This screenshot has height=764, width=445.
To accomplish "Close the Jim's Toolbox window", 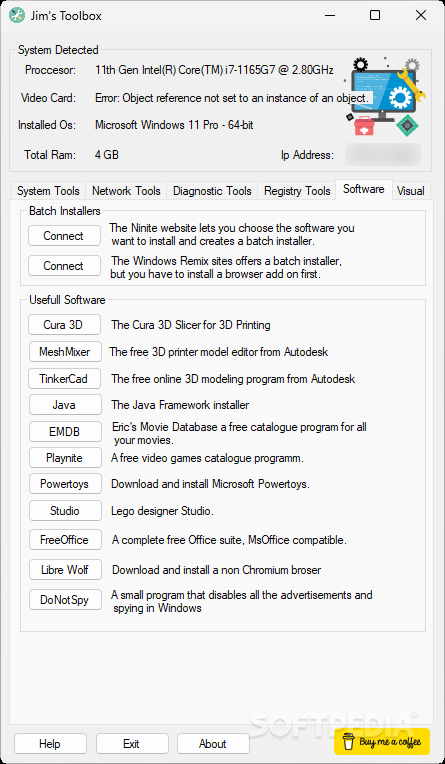I will click(x=421, y=15).
